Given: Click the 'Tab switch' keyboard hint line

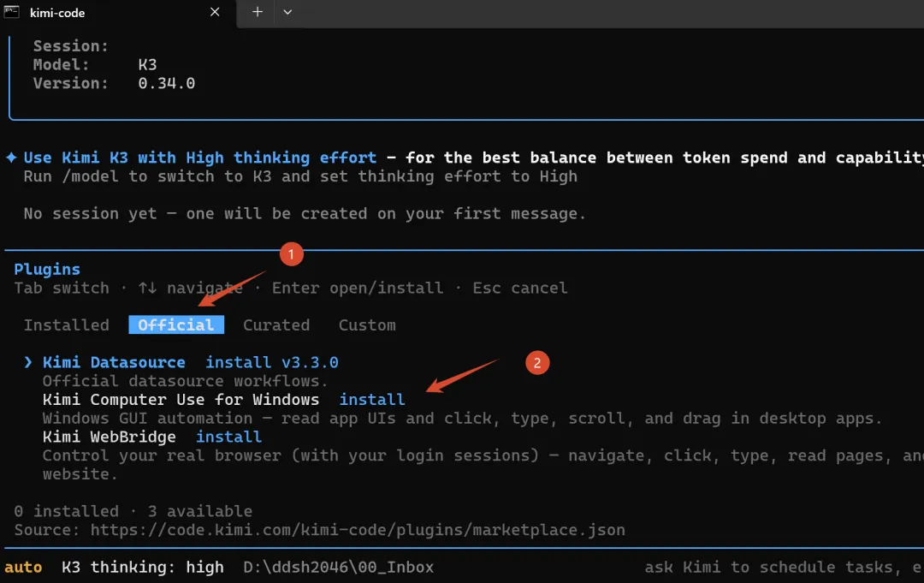Looking at the screenshot, I should [x=291, y=289].
